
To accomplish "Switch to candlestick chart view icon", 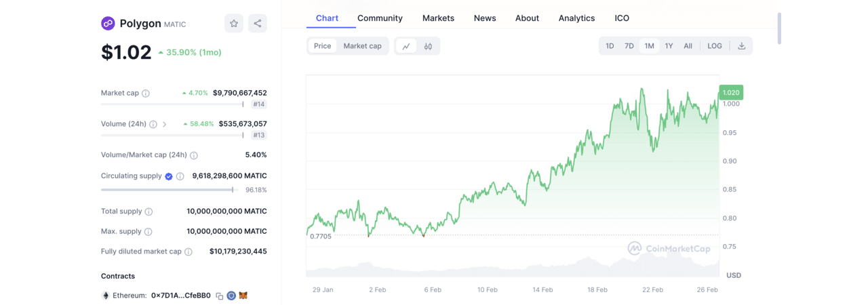I will click(x=428, y=46).
